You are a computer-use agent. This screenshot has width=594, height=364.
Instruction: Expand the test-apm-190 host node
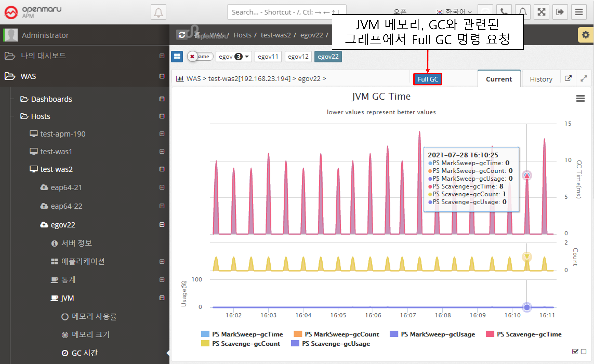[x=162, y=134]
